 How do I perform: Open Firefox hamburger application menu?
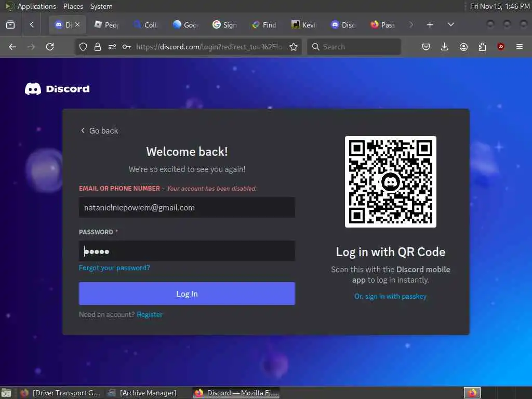(520, 47)
